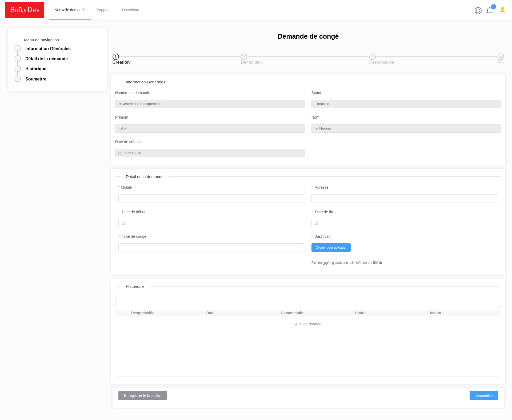Click inside the Mobile input field

pos(211,199)
